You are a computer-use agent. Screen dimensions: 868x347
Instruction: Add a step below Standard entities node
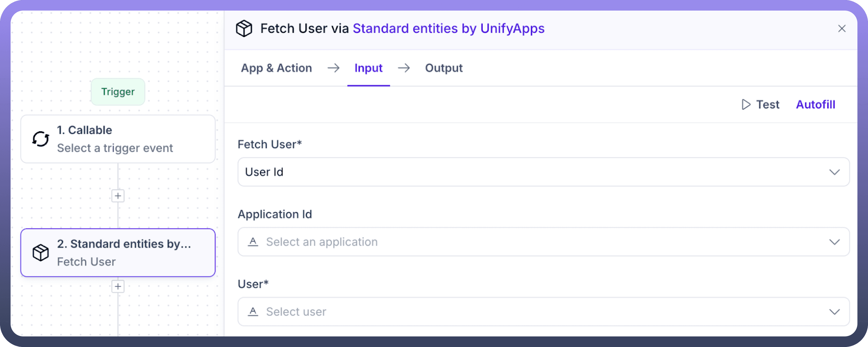118,286
